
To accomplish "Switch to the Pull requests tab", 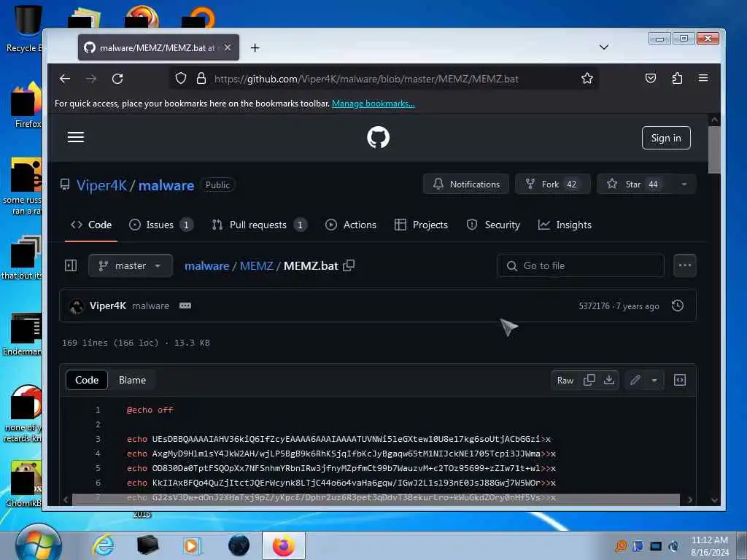I will point(259,225).
